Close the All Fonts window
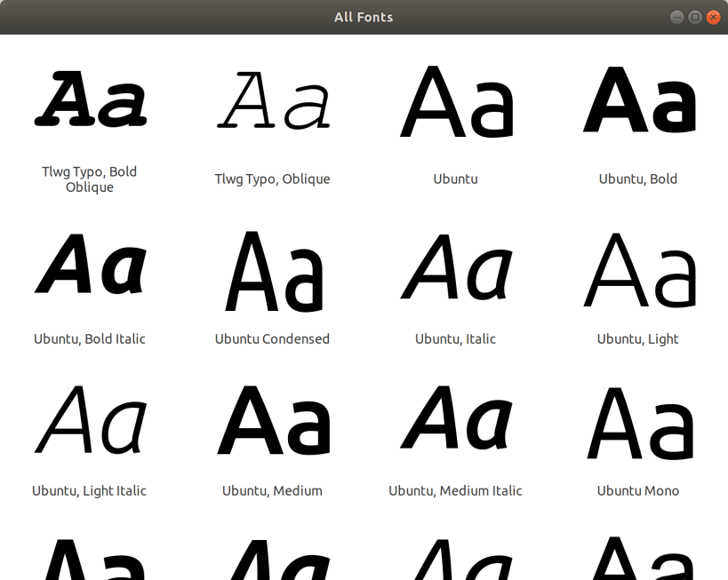 pos(713,17)
